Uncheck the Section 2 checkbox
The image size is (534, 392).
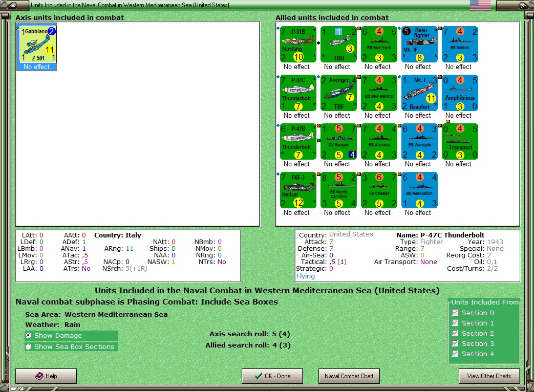click(x=455, y=333)
